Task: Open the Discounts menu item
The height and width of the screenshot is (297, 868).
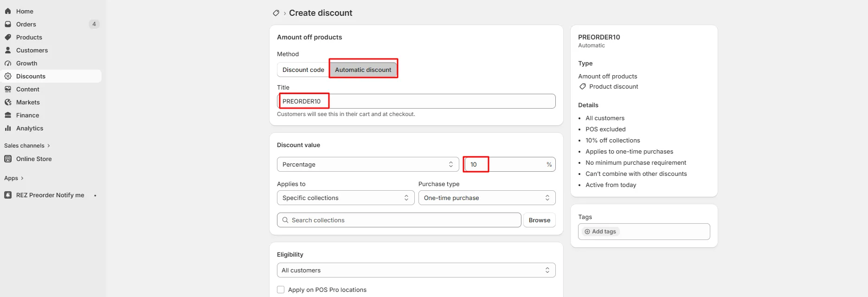Action: [x=51, y=76]
